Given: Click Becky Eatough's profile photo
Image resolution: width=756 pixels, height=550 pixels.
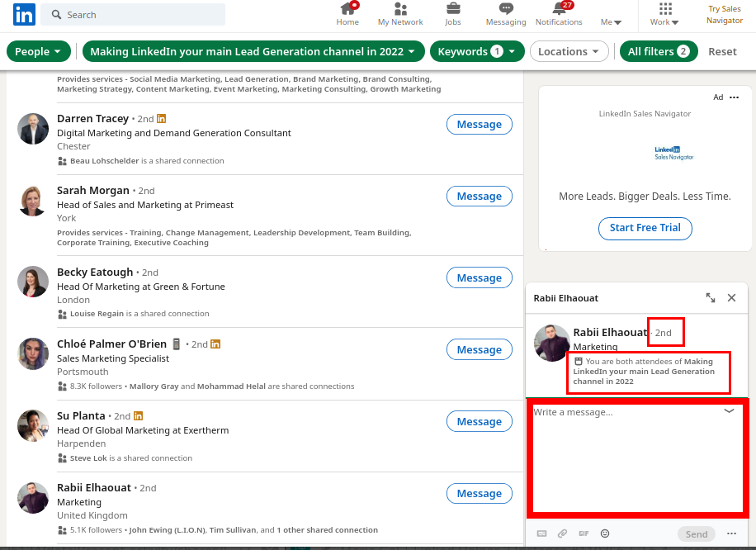Looking at the screenshot, I should [x=33, y=282].
